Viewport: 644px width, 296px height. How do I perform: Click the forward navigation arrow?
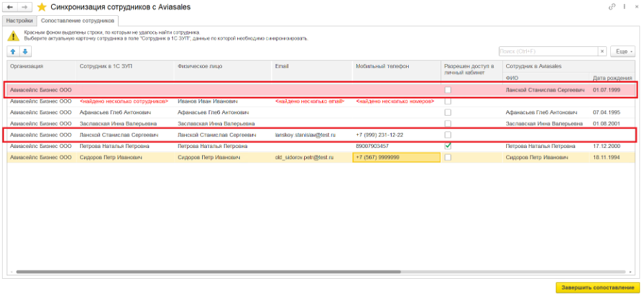click(x=24, y=7)
